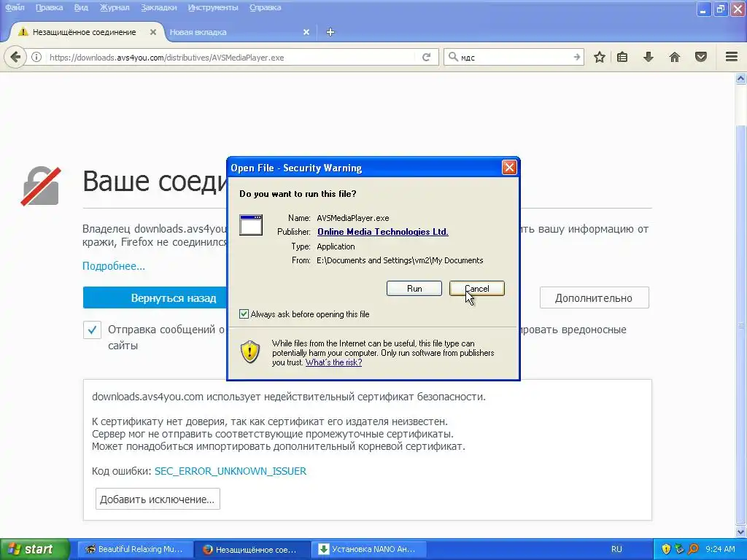The image size is (747, 560).
Task: Show bookmarks list icon
Action: [x=622, y=57]
